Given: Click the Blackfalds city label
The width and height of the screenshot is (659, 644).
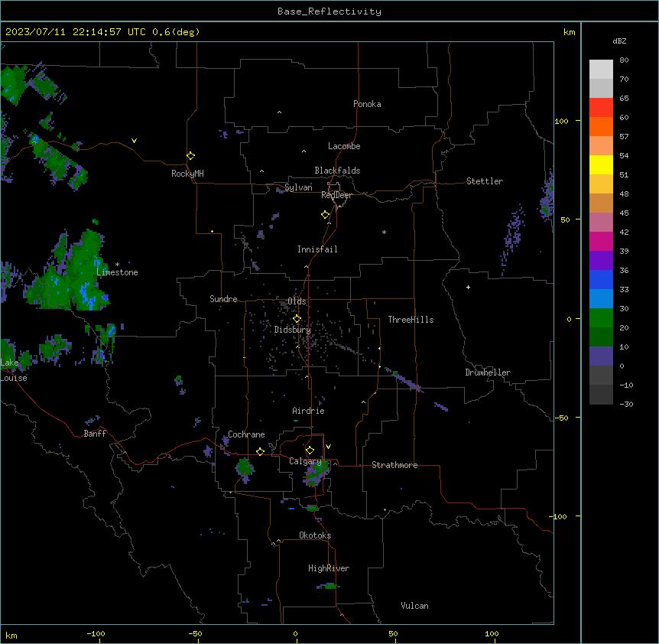Looking at the screenshot, I should tap(337, 171).
